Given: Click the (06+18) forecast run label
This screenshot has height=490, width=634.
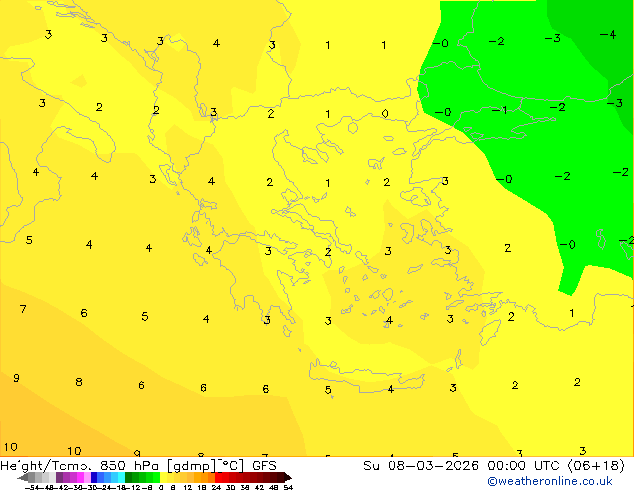Looking at the screenshot, I should 597,466.
